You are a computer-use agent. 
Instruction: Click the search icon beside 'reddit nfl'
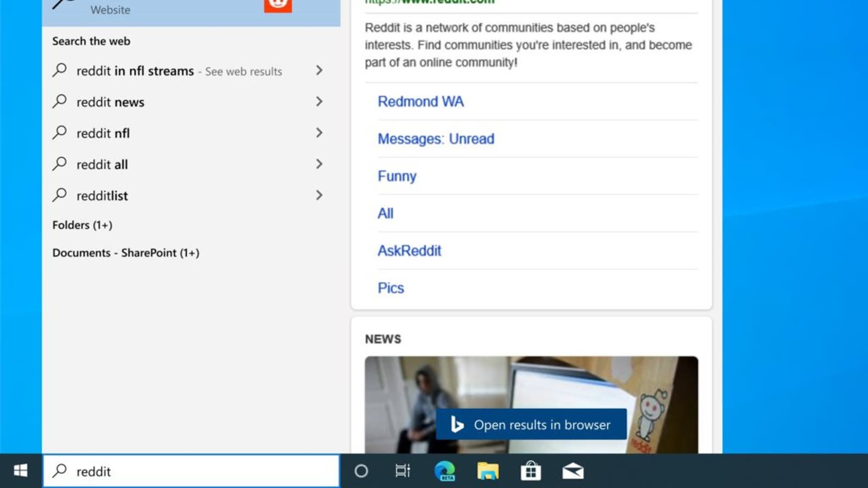pyautogui.click(x=60, y=133)
